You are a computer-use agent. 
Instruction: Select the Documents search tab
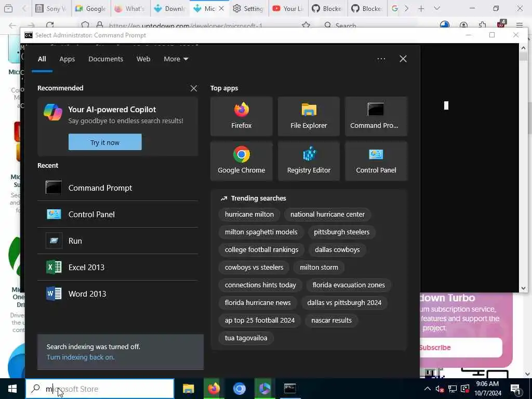[x=105, y=59]
